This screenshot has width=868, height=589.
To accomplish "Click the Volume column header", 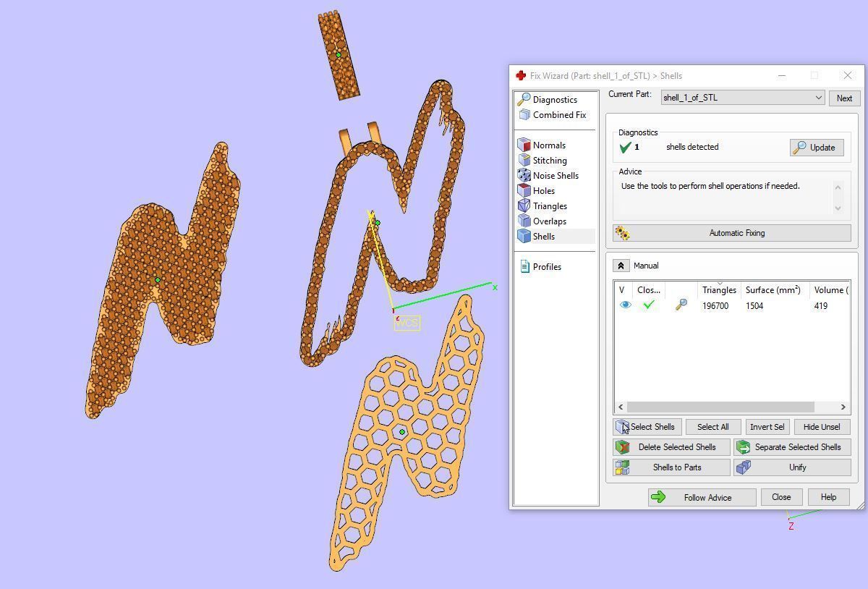I will tap(830, 290).
